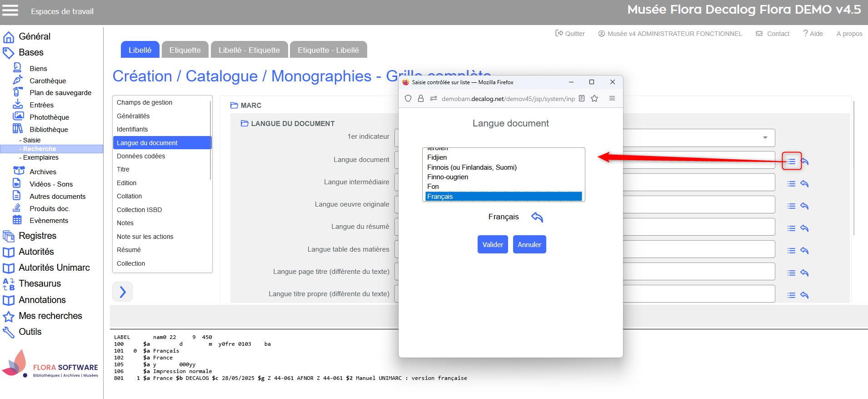
Task: Click the list icon for Langue oeuvre originale
Action: pyautogui.click(x=791, y=206)
